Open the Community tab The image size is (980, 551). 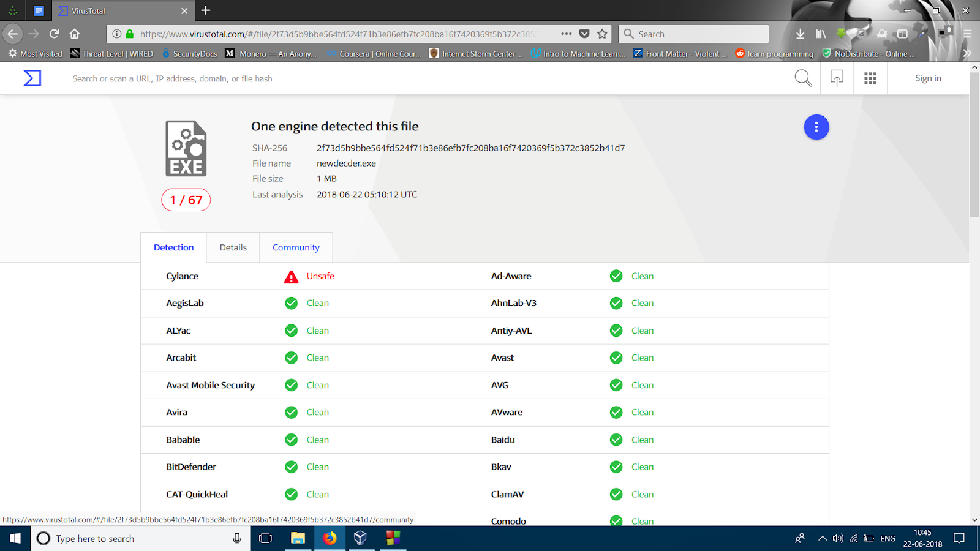coord(296,247)
